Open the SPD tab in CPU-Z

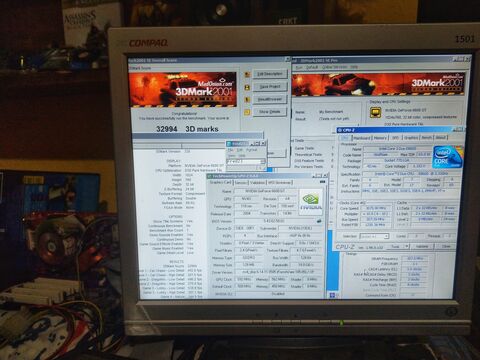pyautogui.click(x=396, y=138)
